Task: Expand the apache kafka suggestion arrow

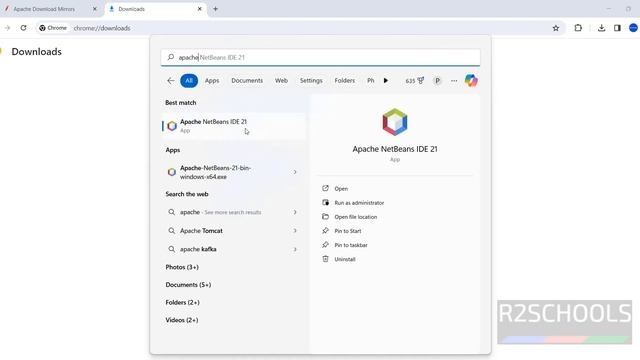Action: coord(295,249)
